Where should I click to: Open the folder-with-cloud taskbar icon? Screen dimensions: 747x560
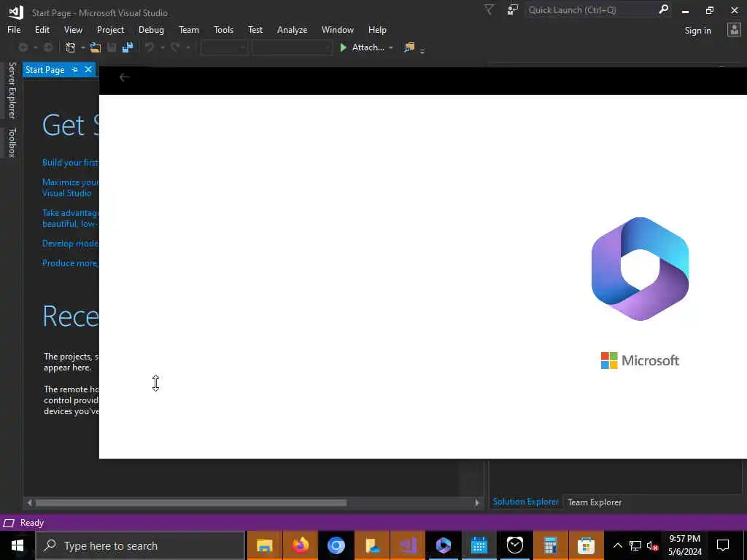point(371,545)
